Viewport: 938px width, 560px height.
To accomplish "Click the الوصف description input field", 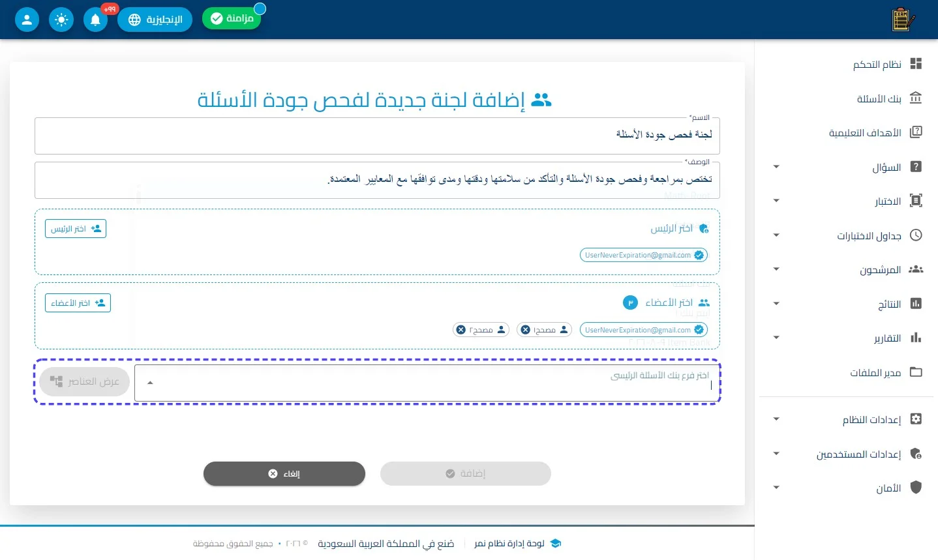I will (x=377, y=180).
